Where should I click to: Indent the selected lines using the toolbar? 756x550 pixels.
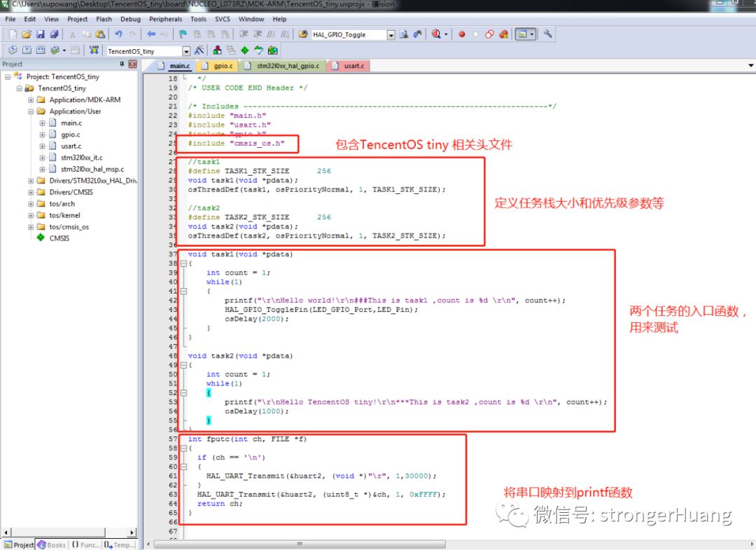click(x=244, y=34)
